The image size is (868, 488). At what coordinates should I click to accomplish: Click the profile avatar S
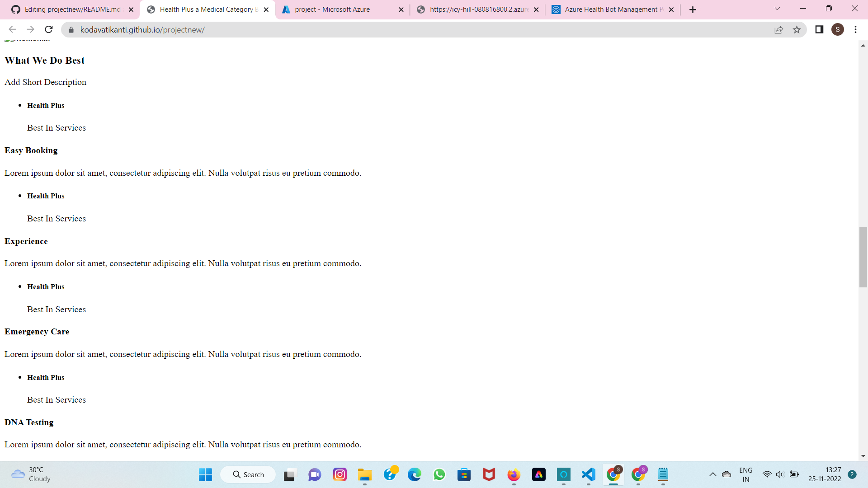(x=837, y=30)
